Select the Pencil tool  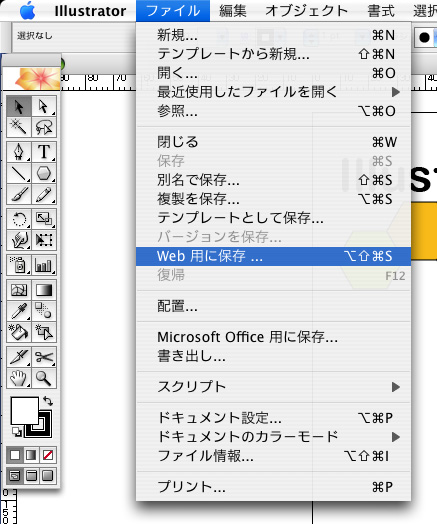[x=44, y=194]
